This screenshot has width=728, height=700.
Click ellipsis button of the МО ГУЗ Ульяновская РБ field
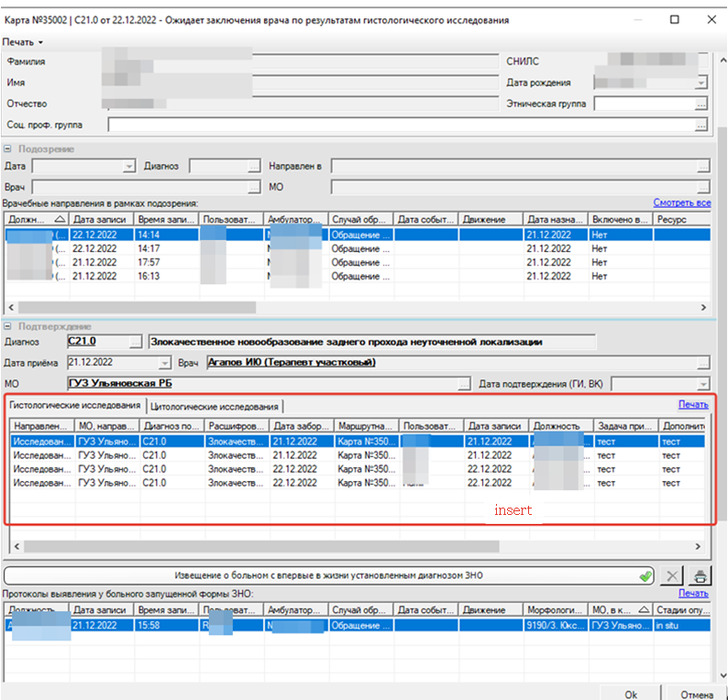[x=464, y=384]
